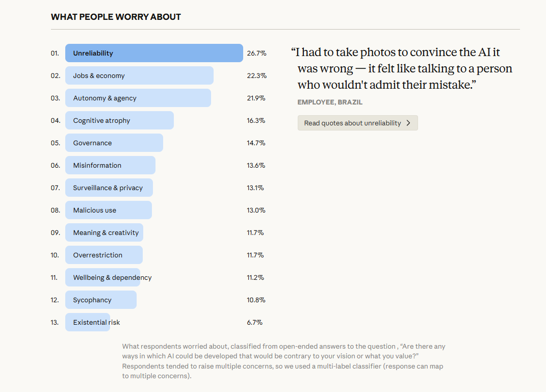Select the Governance concern bar
This screenshot has height=392, width=546.
click(114, 143)
